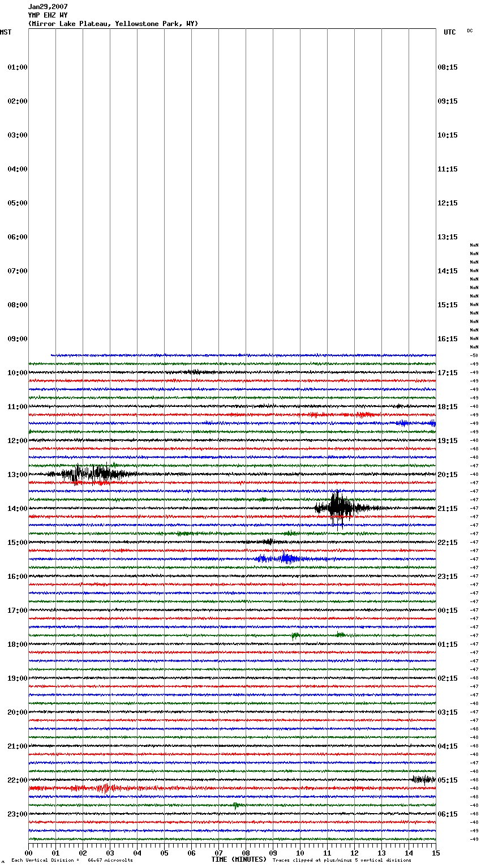Select the 12:00 MST row label
Image resolution: width=481 pixels, height=868 pixels.
coord(18,441)
